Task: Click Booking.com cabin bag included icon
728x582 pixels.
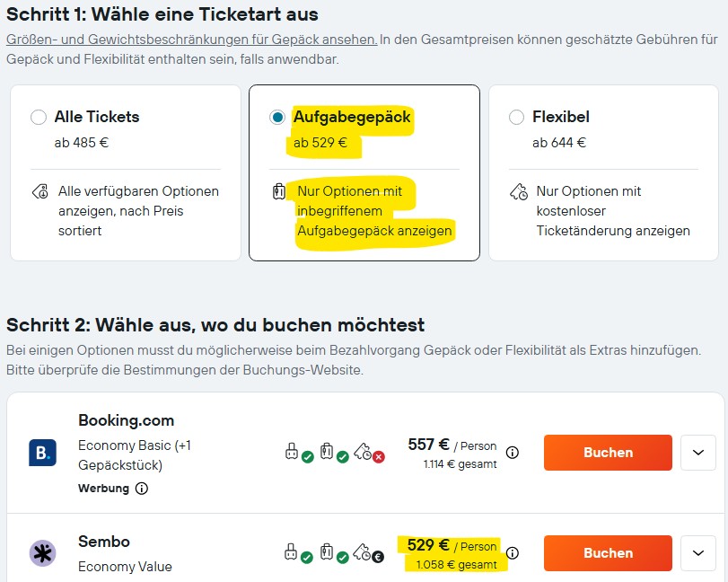Action: [294, 451]
